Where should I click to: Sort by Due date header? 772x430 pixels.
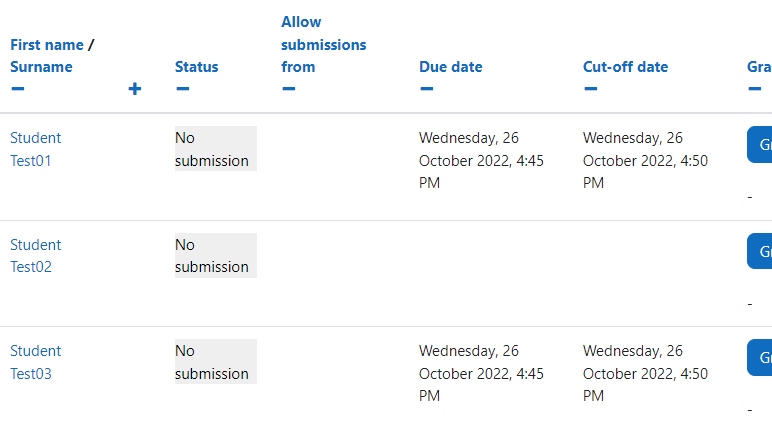(450, 67)
